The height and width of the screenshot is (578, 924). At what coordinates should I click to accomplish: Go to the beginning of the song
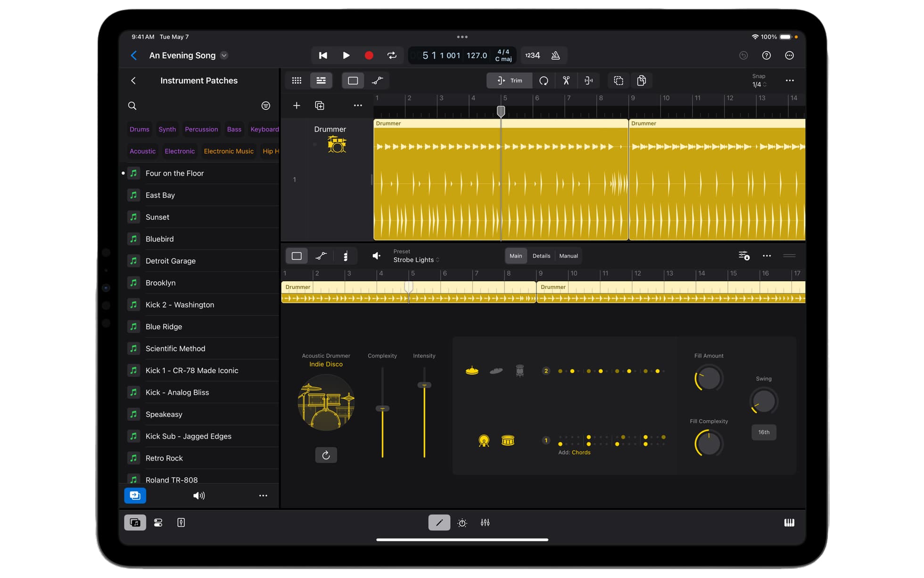click(x=323, y=56)
